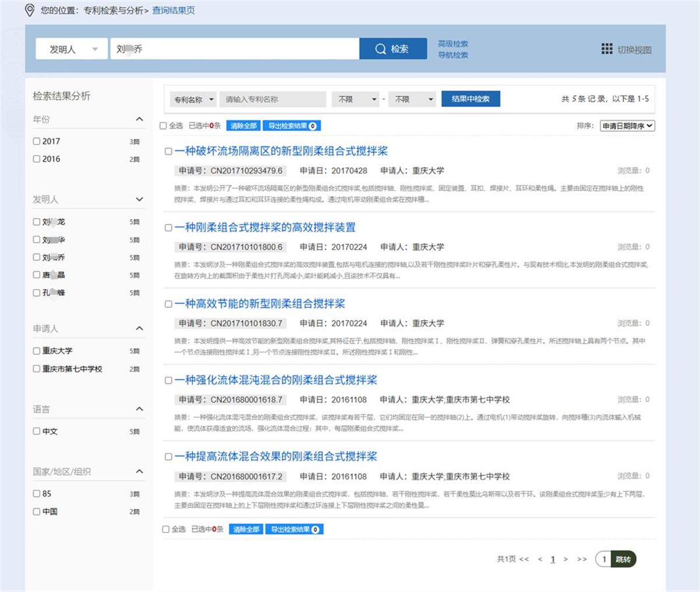Open the 高级检索 link

(x=453, y=44)
